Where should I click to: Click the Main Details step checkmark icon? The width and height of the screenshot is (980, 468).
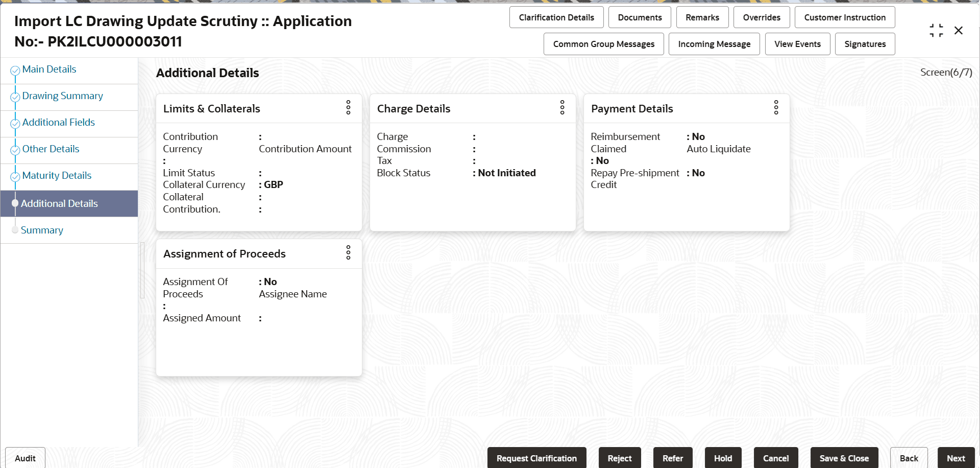coord(15,71)
